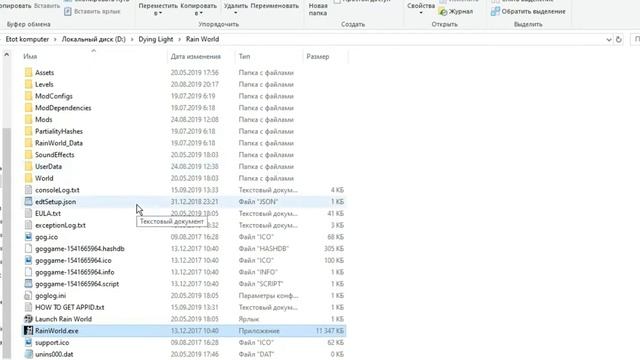This screenshot has width=640, height=360.
Task: Sort by Дата изменения column
Action: click(196, 57)
